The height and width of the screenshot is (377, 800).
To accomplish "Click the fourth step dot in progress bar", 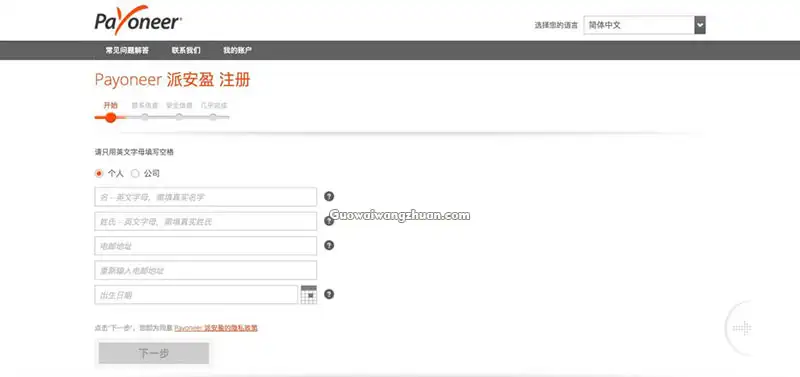I will (213, 117).
